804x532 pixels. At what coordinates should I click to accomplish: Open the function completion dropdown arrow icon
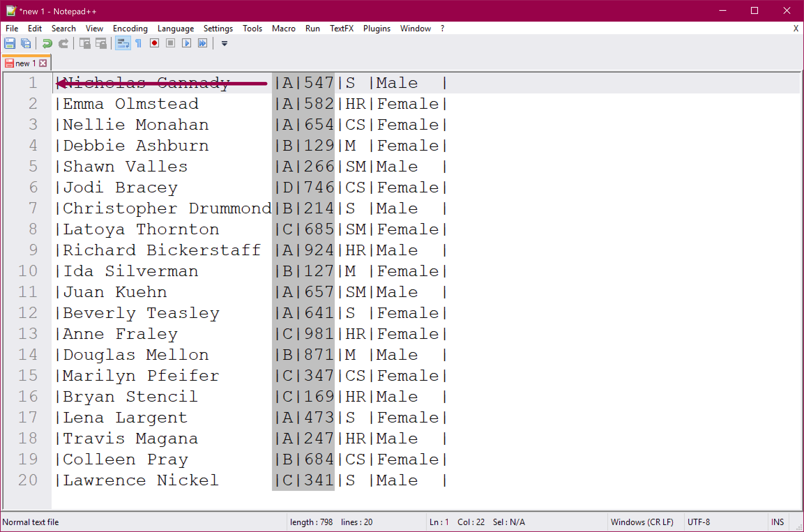coord(224,43)
